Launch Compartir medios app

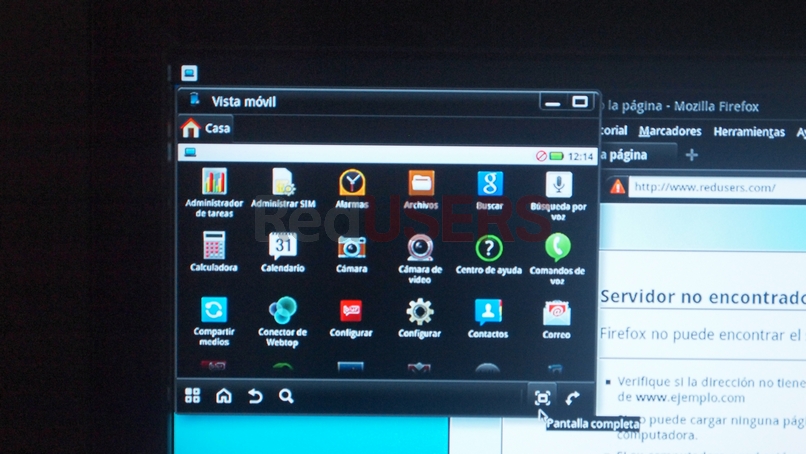[x=214, y=320]
